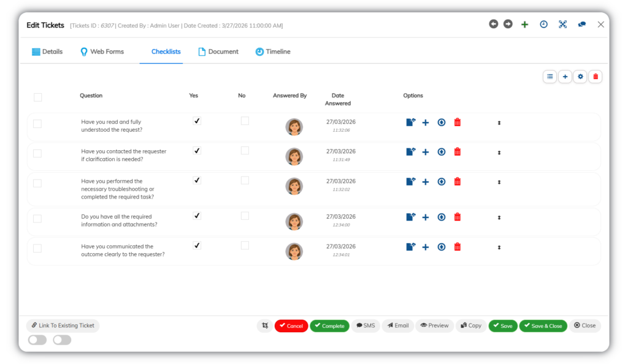This screenshot has width=628, height=364.
Task: Click plus icon on 'necessary troubleshooting' row
Action: [426, 182]
